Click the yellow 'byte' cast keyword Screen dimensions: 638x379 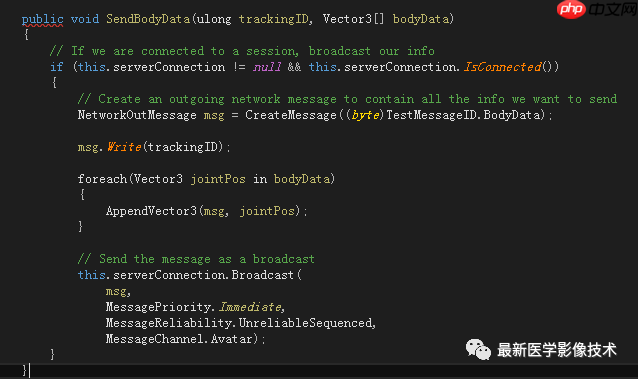coord(365,115)
